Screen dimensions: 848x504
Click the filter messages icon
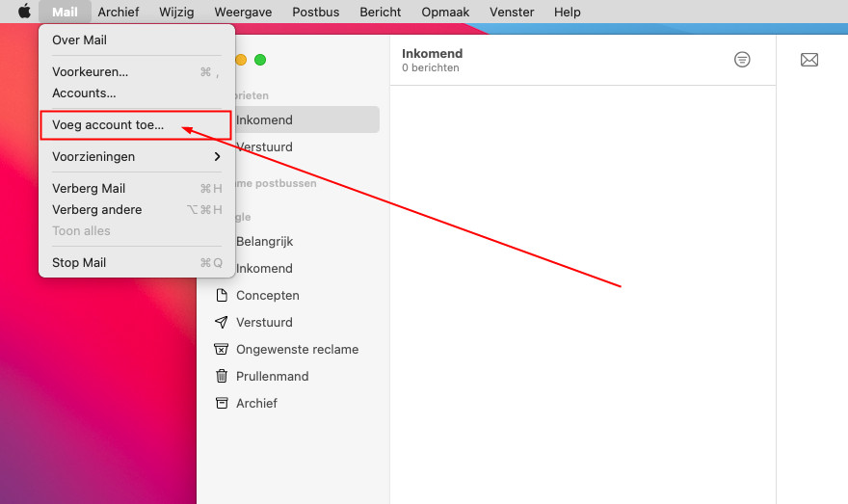click(x=742, y=60)
